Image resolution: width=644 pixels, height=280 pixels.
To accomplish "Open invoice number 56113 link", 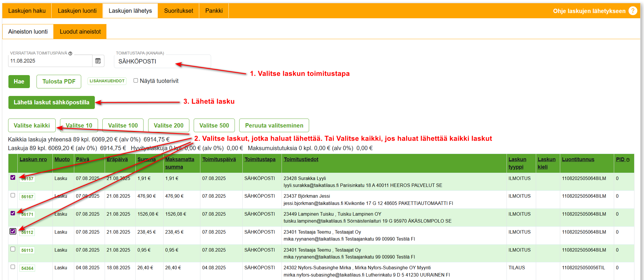I will [27, 250].
